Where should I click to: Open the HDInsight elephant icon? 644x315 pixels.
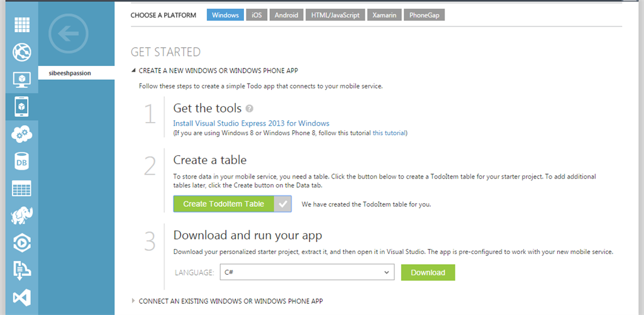[x=22, y=216]
